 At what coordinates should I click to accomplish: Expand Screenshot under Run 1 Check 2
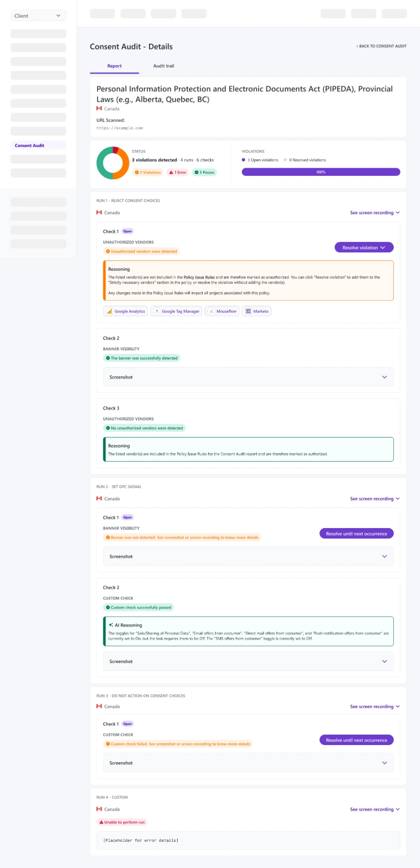(x=248, y=377)
